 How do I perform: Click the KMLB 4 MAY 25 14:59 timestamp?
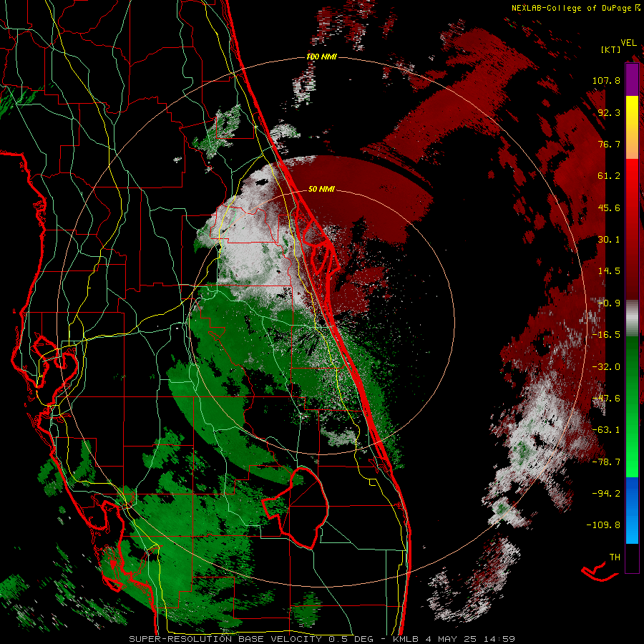(454, 639)
